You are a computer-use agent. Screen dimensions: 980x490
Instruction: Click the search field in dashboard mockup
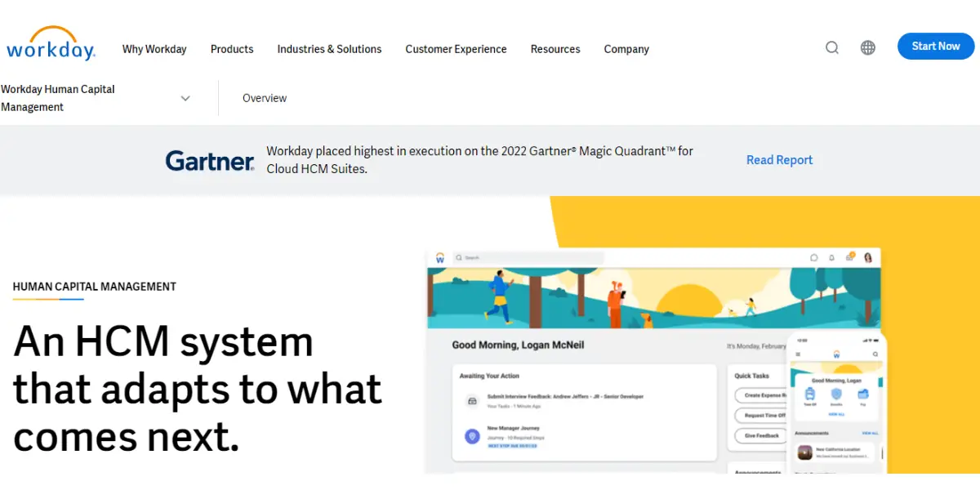point(528,257)
